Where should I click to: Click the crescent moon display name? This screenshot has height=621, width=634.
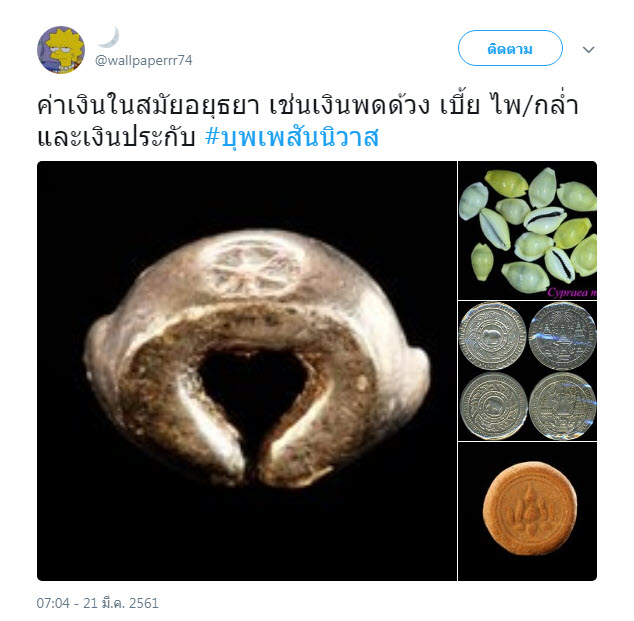click(x=108, y=37)
